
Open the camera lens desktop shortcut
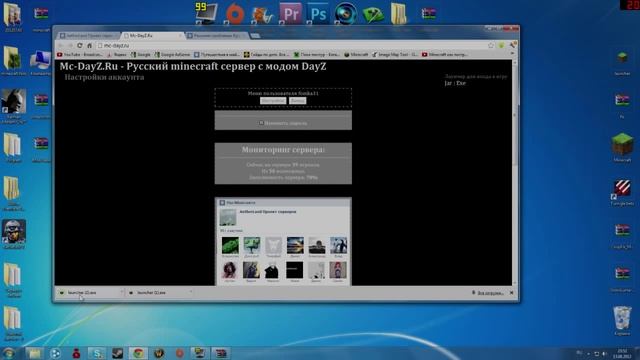pos(346,13)
